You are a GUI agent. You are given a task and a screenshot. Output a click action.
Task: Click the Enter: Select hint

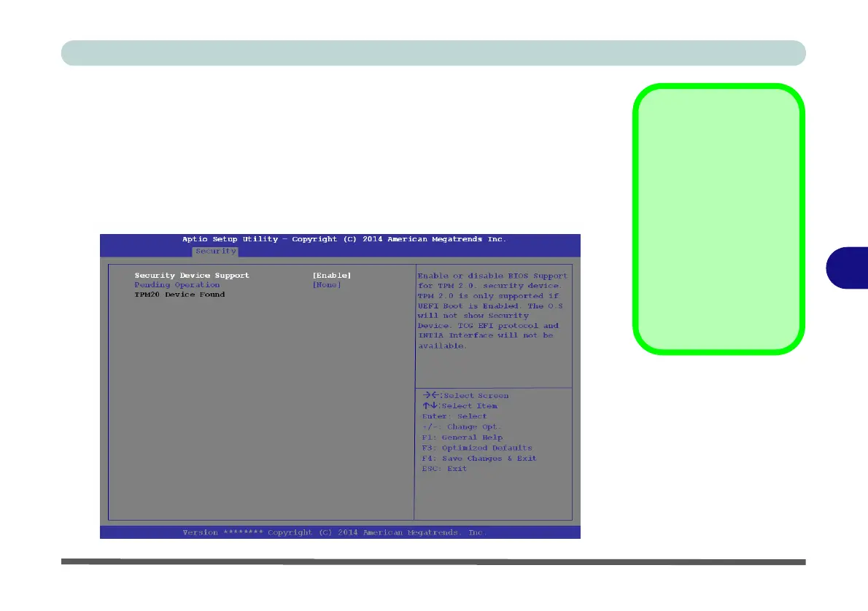point(454,416)
